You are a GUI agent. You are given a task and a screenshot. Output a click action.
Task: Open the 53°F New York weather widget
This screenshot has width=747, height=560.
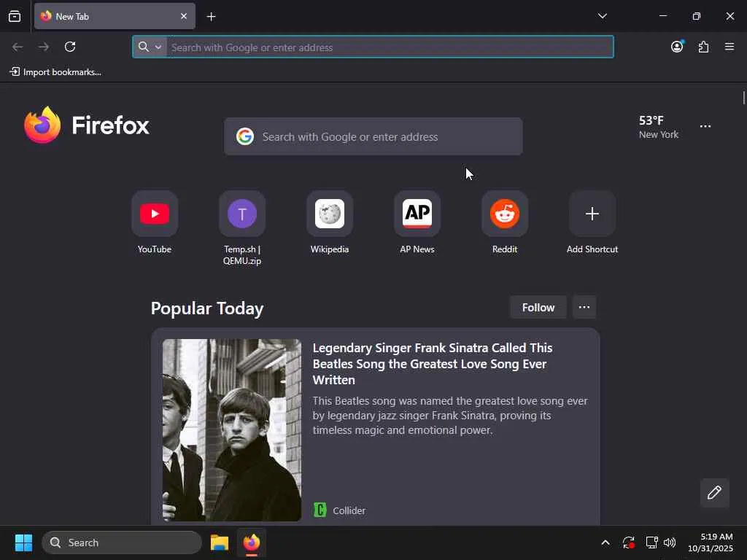click(659, 127)
